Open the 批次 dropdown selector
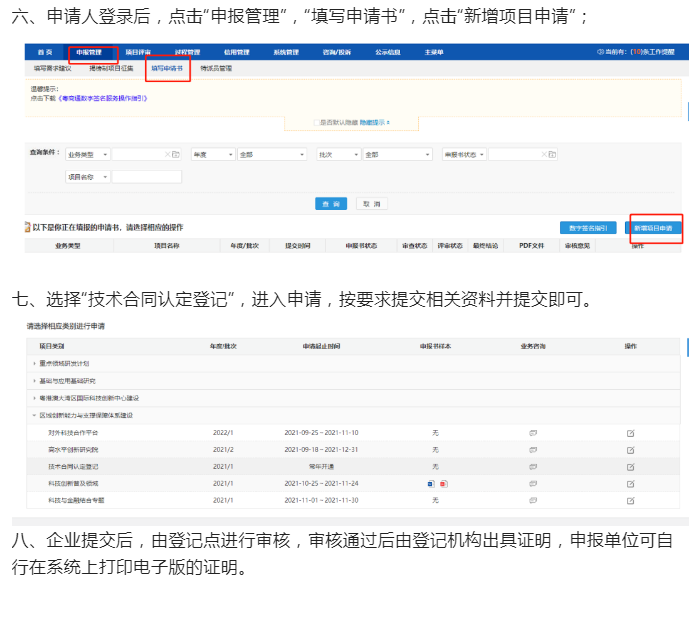This screenshot has width=699, height=637. coord(337,155)
